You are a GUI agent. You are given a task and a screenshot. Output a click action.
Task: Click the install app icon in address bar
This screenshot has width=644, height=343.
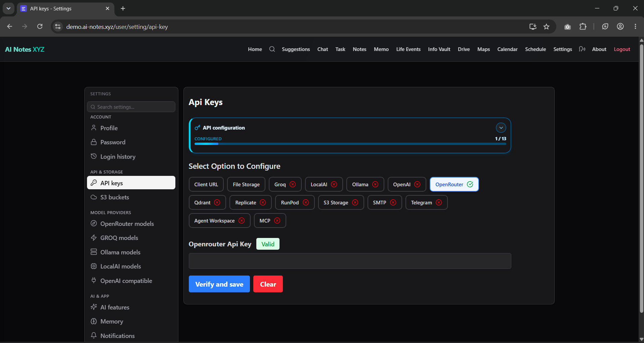pyautogui.click(x=533, y=27)
